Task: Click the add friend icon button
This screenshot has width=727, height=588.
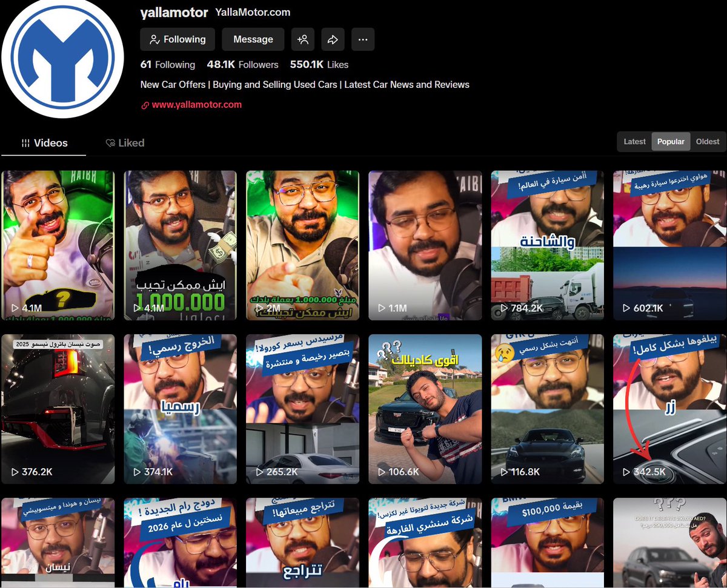Action: coord(303,39)
